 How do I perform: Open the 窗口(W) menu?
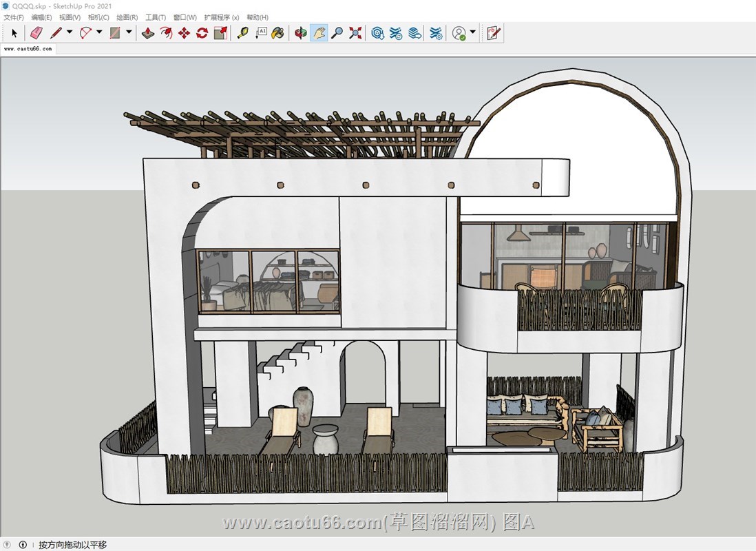coord(185,17)
